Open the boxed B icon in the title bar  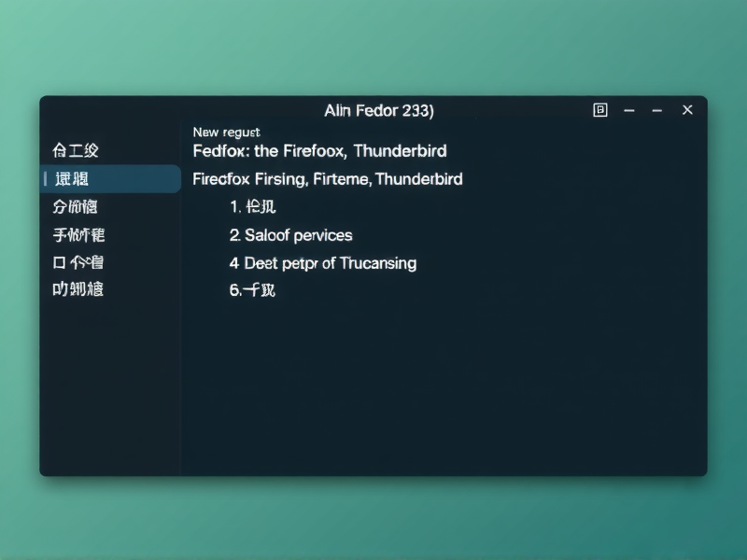point(600,110)
